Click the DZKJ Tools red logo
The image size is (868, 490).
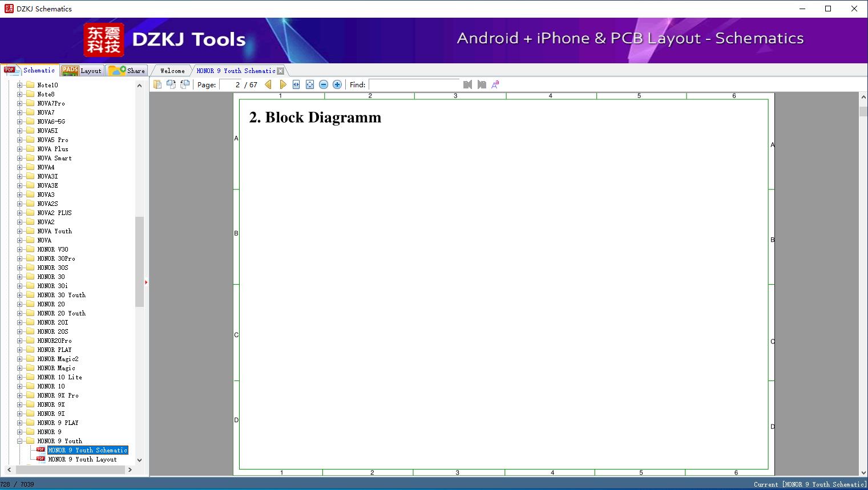click(x=104, y=40)
